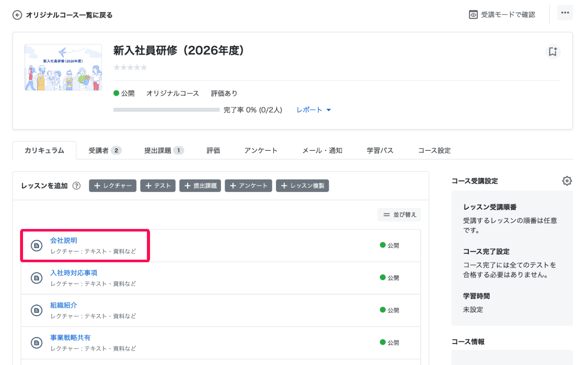Image resolution: width=588 pixels, height=365 pixels.
Task: Add a テスト lesson
Action: click(158, 186)
